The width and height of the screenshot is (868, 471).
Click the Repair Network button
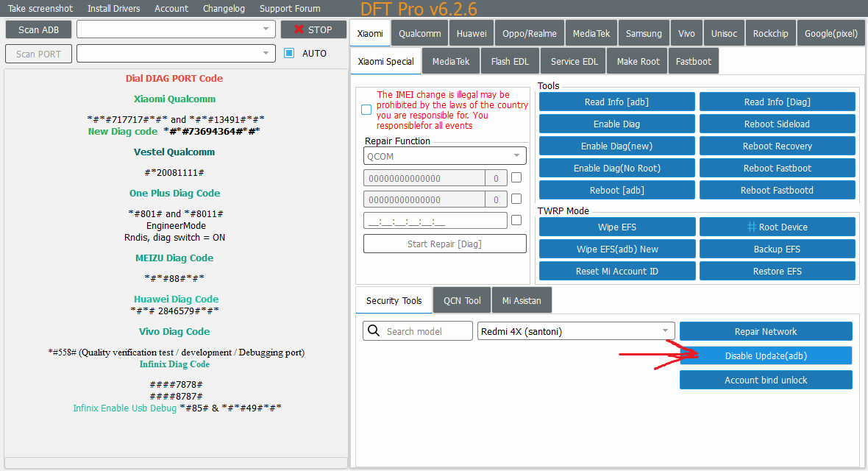[766, 331]
